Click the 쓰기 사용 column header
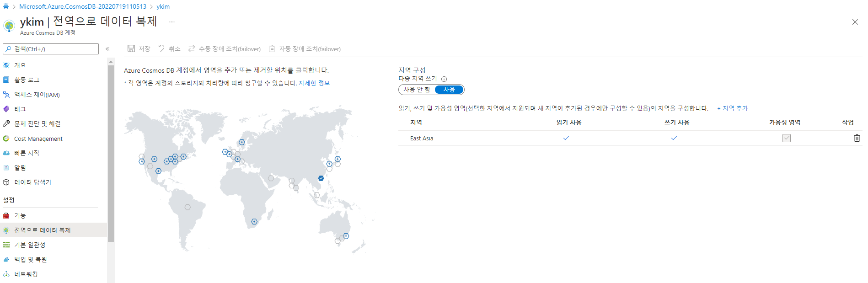The image size is (868, 283). click(677, 123)
